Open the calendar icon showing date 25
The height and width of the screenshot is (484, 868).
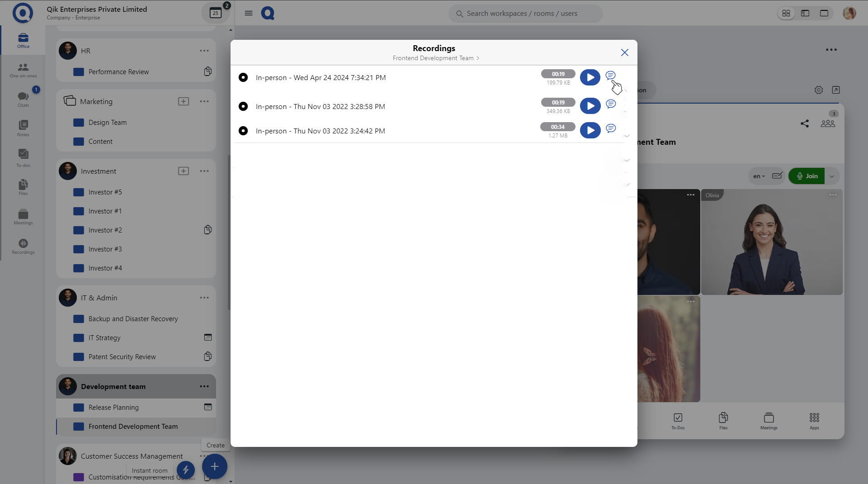point(215,13)
